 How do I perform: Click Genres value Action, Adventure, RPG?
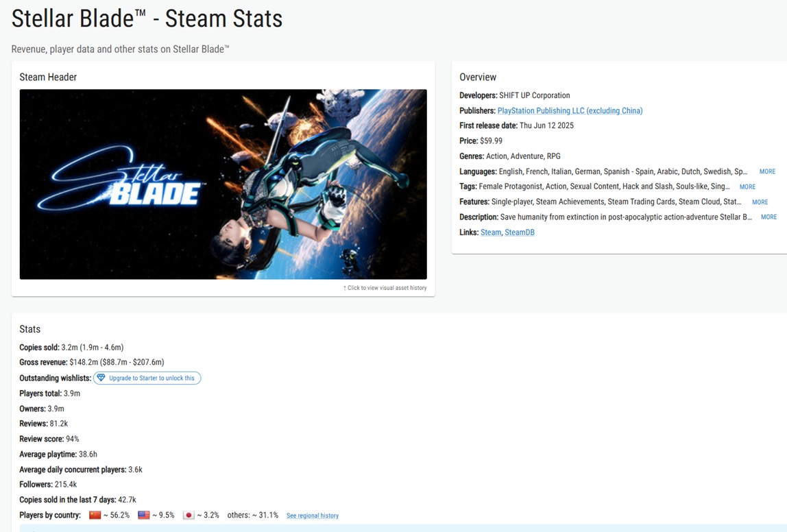click(523, 156)
